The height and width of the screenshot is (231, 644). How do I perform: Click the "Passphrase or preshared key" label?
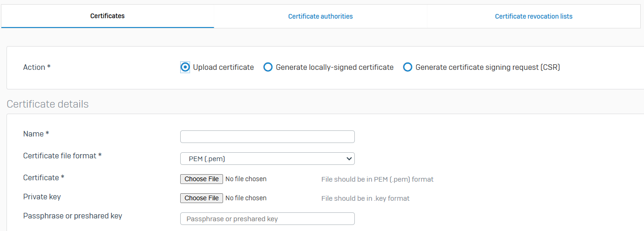click(73, 216)
